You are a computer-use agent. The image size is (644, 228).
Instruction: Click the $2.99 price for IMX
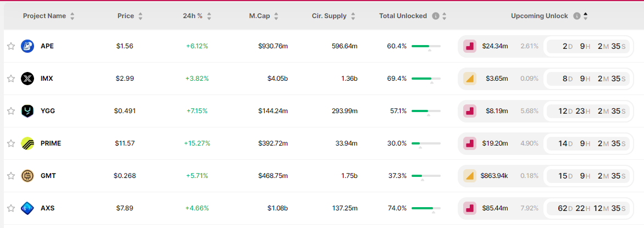point(125,79)
